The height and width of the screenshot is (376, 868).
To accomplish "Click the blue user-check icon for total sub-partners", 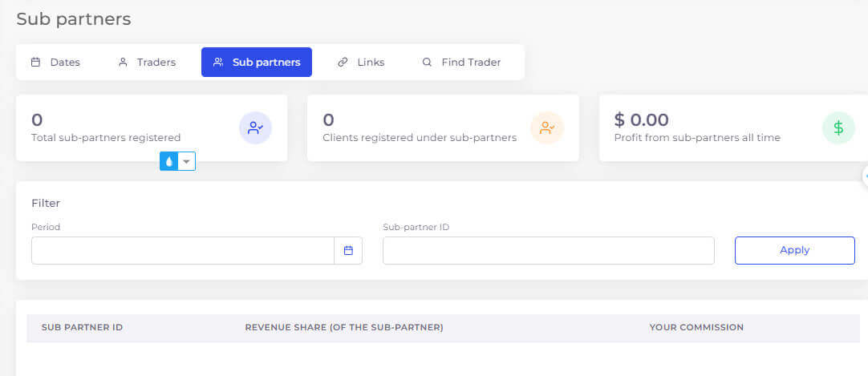I will point(255,127).
